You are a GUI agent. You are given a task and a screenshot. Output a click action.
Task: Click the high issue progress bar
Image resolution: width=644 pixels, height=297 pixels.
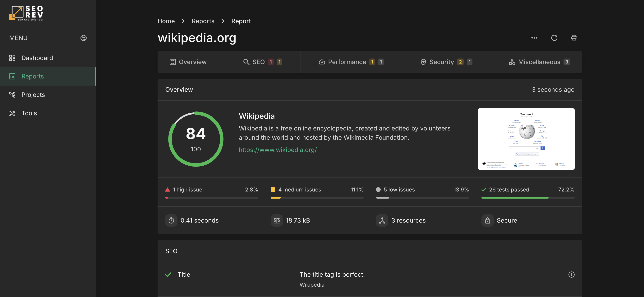click(212, 198)
